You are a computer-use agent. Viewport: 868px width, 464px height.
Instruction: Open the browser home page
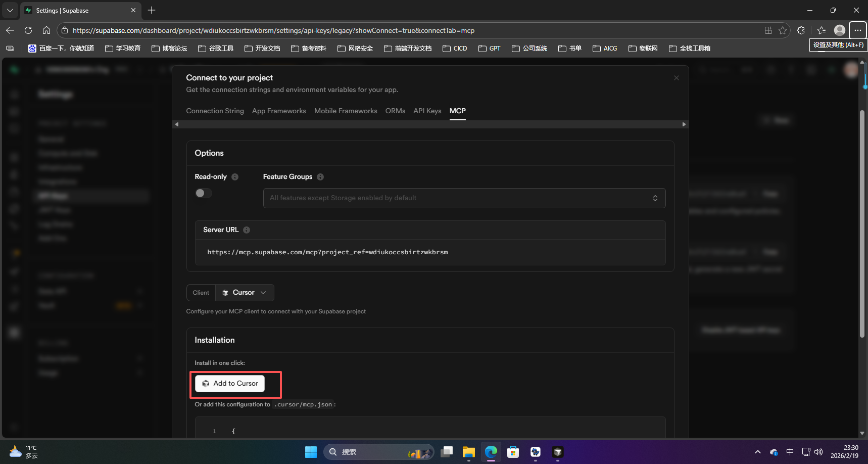46,30
